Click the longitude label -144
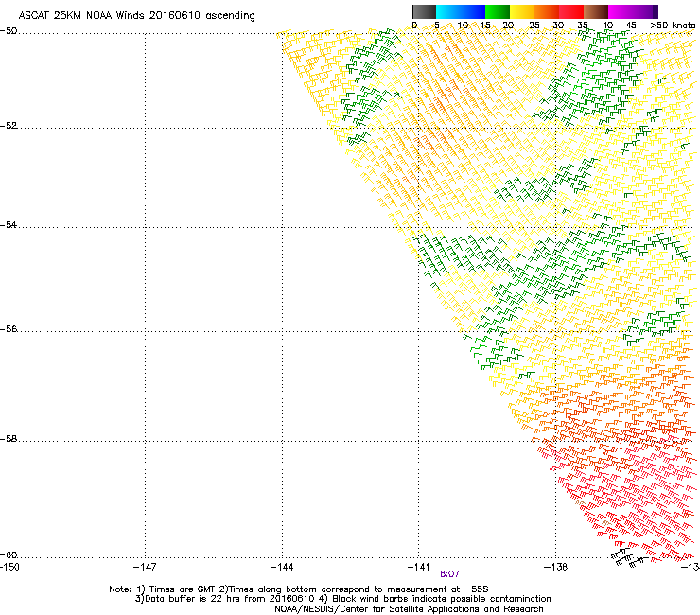 (x=282, y=567)
